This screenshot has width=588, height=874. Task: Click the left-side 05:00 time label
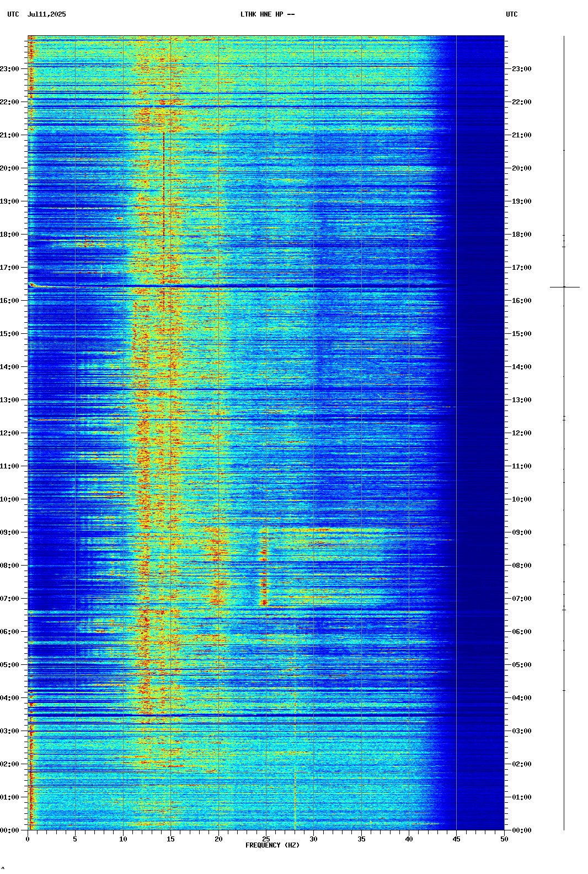(x=9, y=665)
